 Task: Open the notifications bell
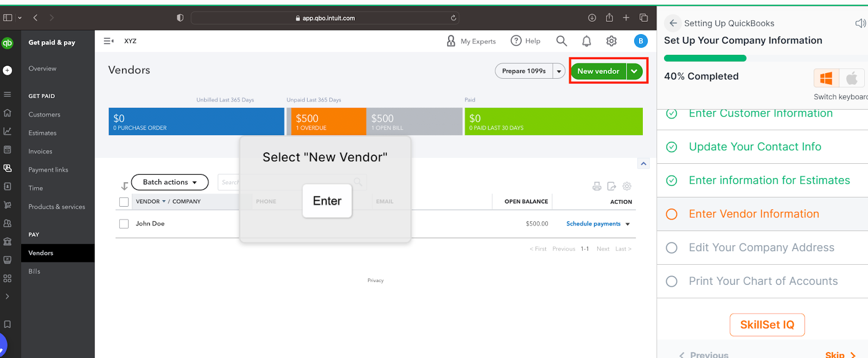pos(586,41)
